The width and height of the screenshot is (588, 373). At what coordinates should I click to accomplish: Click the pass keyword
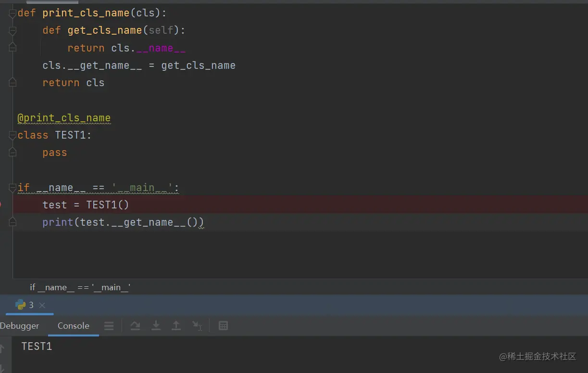click(x=55, y=153)
